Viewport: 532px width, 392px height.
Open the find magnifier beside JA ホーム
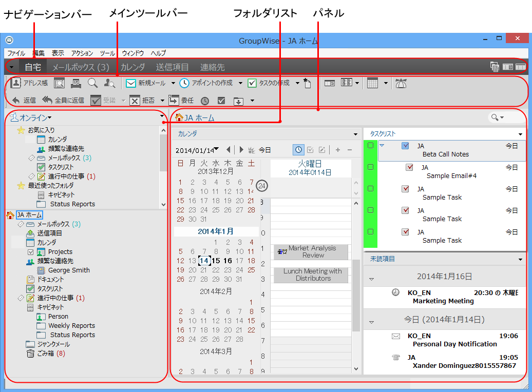click(495, 117)
